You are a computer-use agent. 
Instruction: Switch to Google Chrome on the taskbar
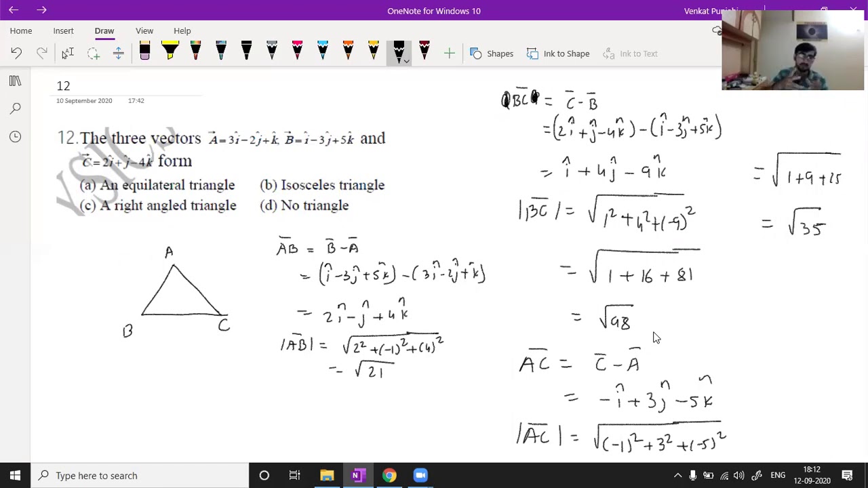tap(389, 475)
